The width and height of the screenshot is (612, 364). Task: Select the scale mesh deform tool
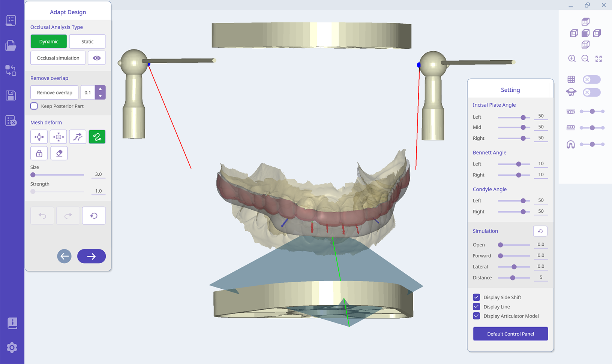58,137
